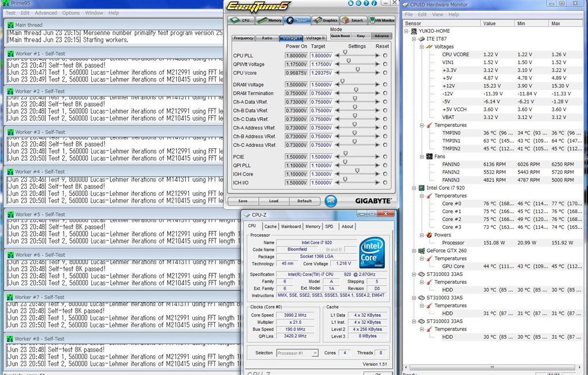588x375 pixels.
Task: Collapse the ITE IT87 tree node
Action: click(x=413, y=39)
